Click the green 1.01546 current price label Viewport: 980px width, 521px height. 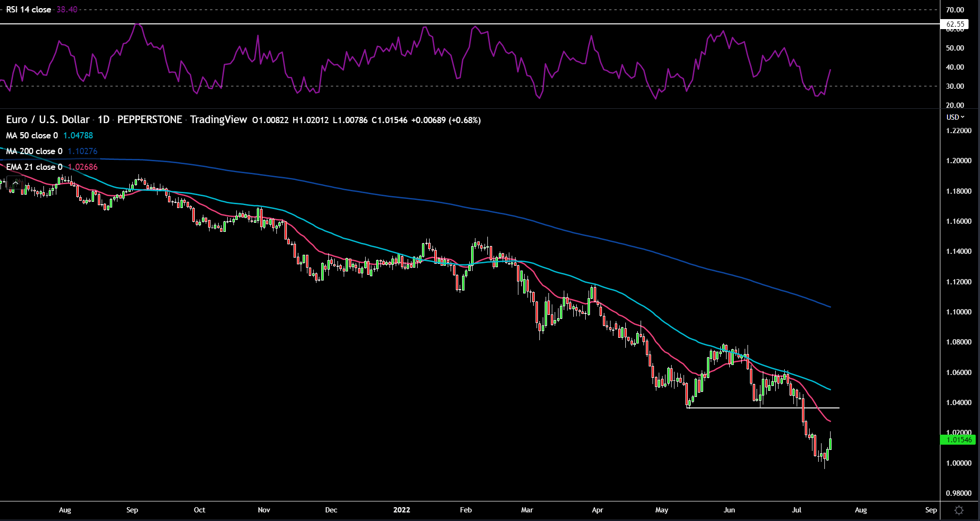pyautogui.click(x=959, y=440)
